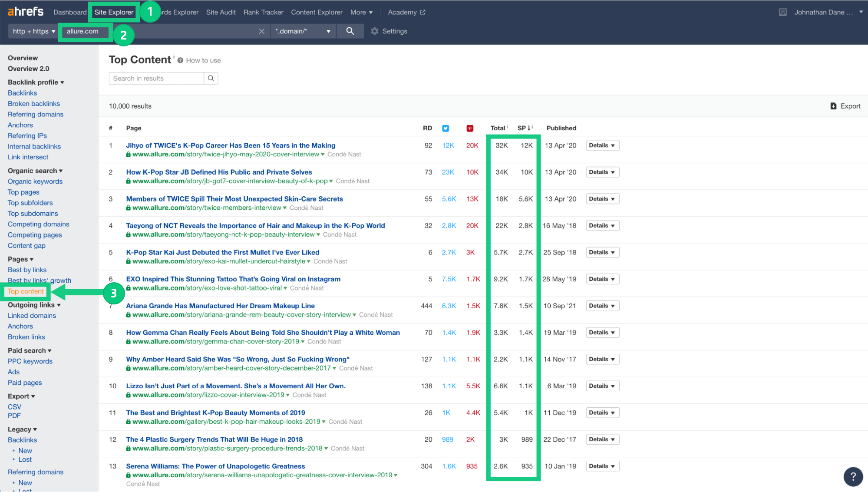Open the notifications icon beside Johnathan Dane
The height and width of the screenshot is (492, 868).
tap(783, 12)
